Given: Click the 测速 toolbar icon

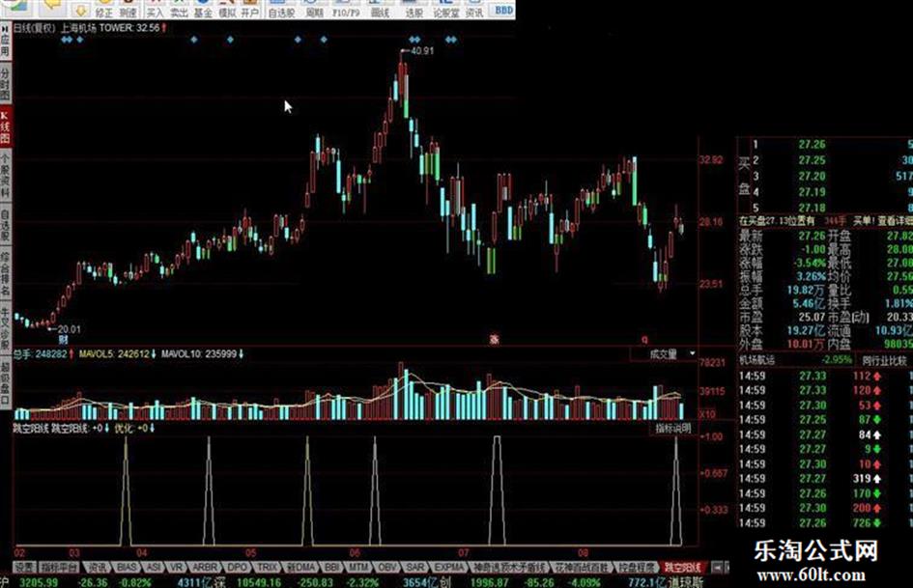Looking at the screenshot, I should pyautogui.click(x=128, y=9).
